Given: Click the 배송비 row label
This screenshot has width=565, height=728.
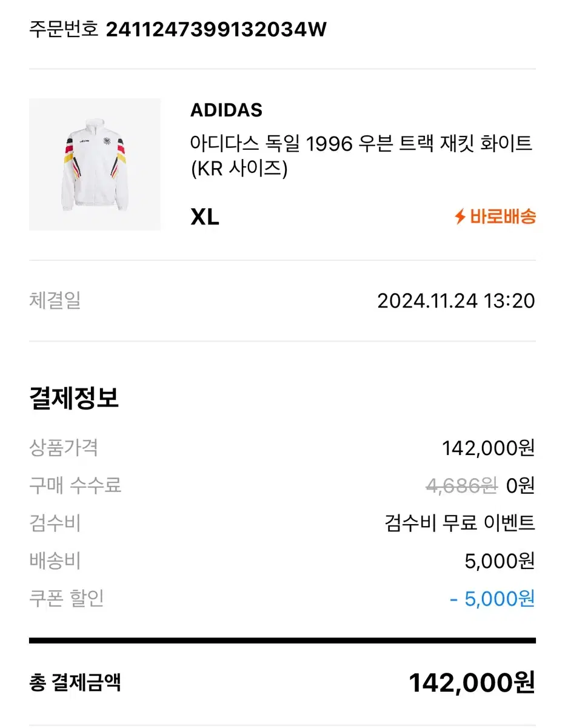Looking at the screenshot, I should [55, 561].
